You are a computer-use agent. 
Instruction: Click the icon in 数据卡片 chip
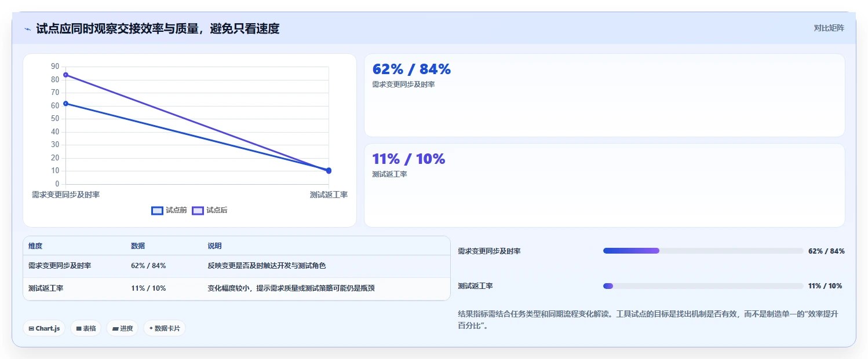click(x=151, y=328)
